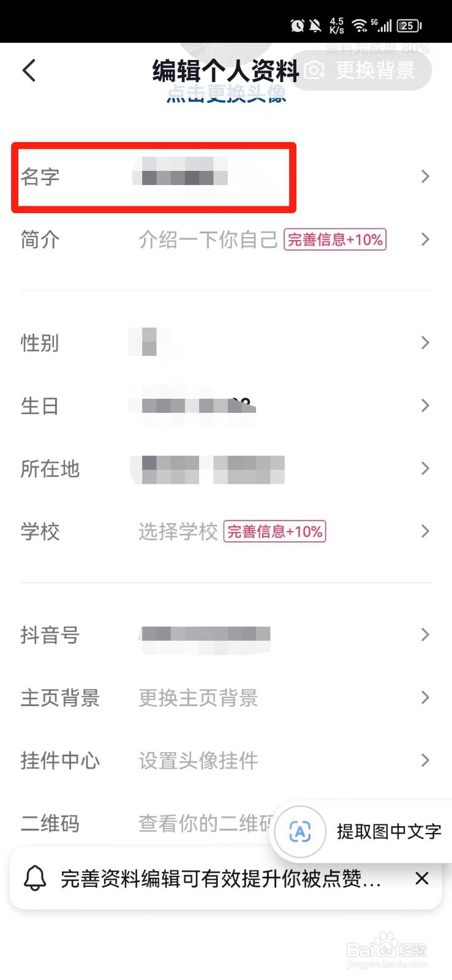Expand the 简介 bio row chevron
Screen dimensions: 452x980
425,239
